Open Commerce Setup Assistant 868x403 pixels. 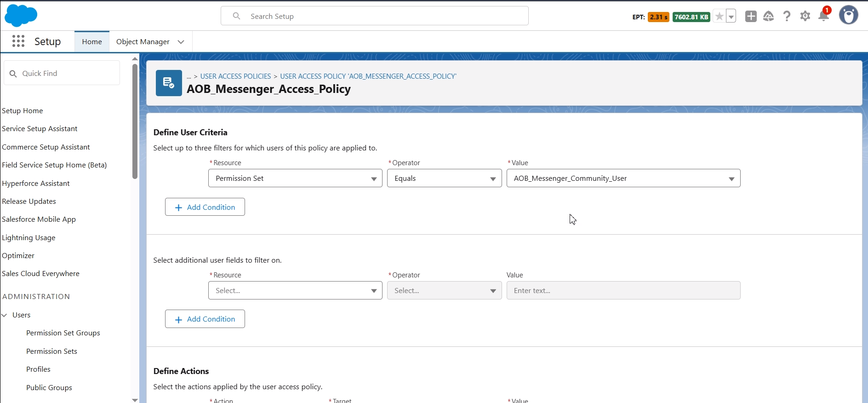(46, 147)
